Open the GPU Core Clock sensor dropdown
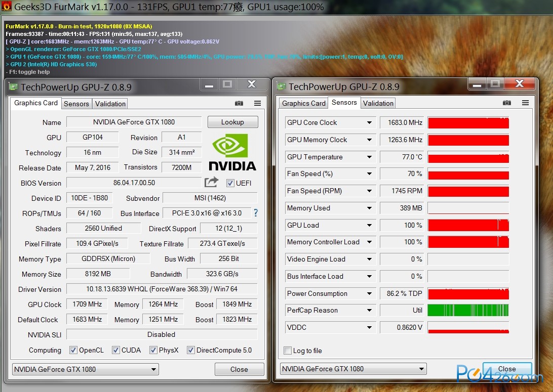553x392 pixels. tap(369, 122)
